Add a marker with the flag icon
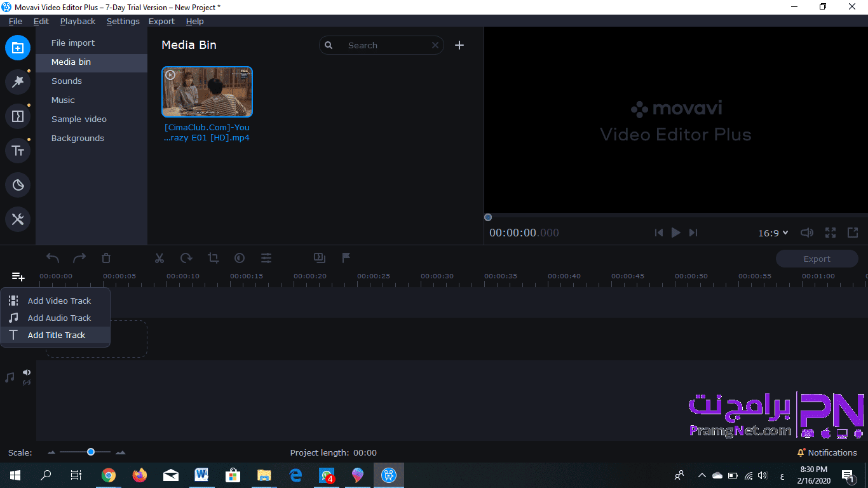This screenshot has height=488, width=868. 346,258
